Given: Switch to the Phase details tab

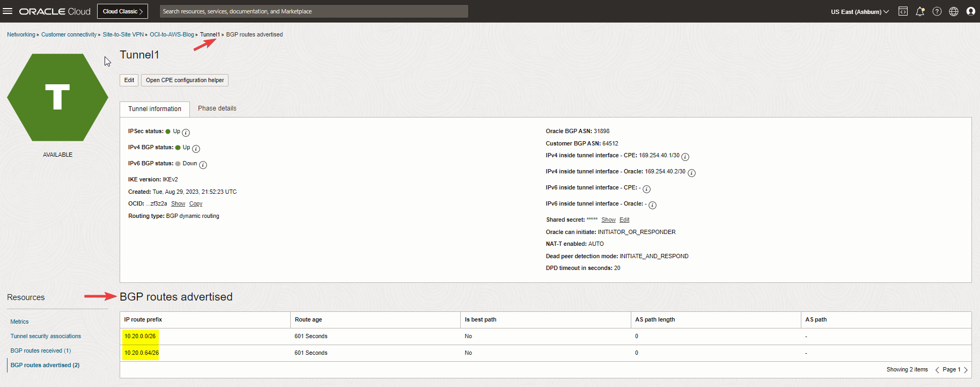Looking at the screenshot, I should (x=217, y=108).
